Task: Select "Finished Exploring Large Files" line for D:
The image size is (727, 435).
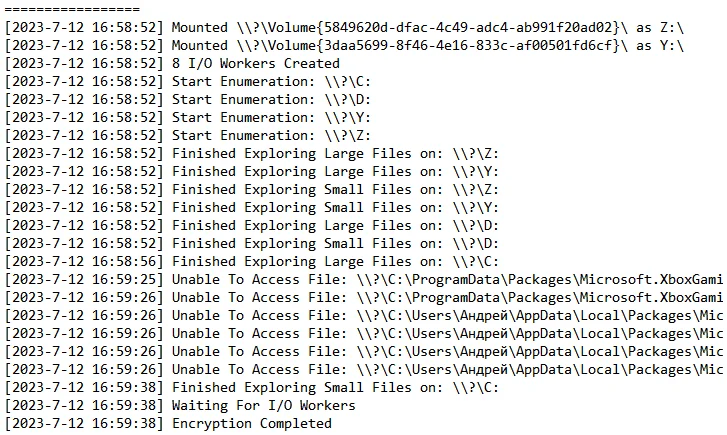Action: point(335,225)
